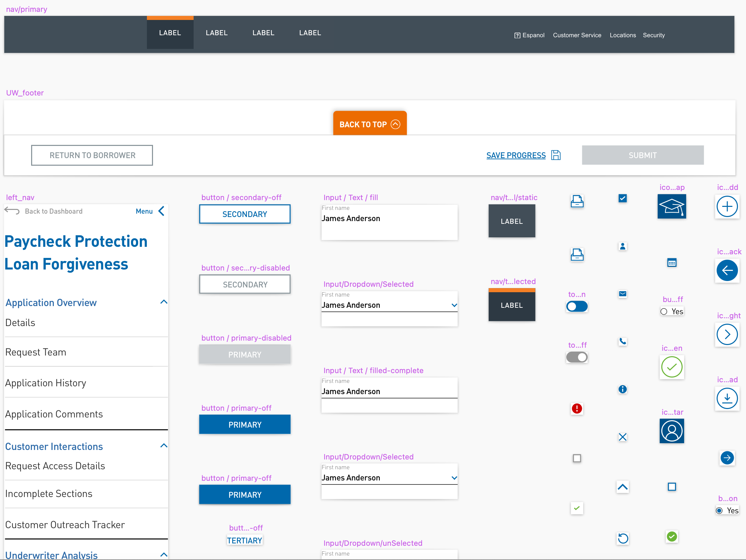Collapse the Application Overview section
The image size is (746, 560).
pos(164,302)
